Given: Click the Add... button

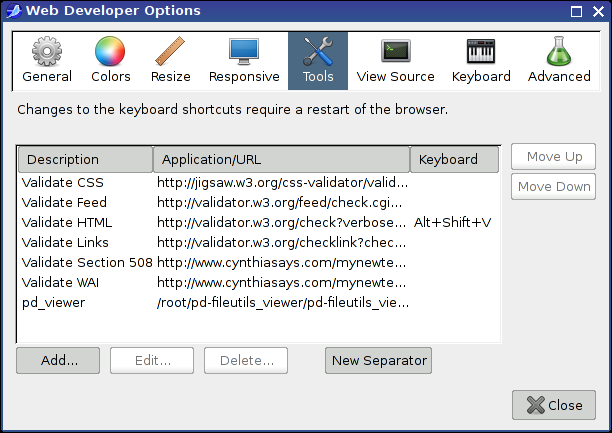Looking at the screenshot, I should [58, 360].
